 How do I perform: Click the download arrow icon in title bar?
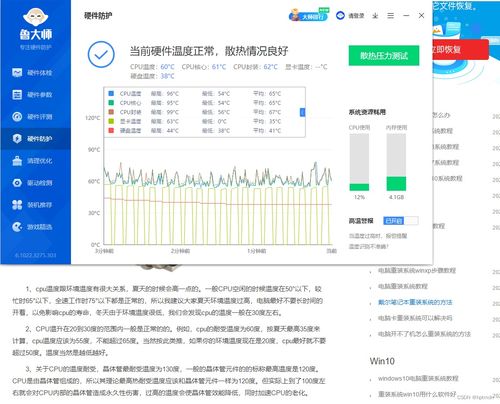[x=375, y=16]
